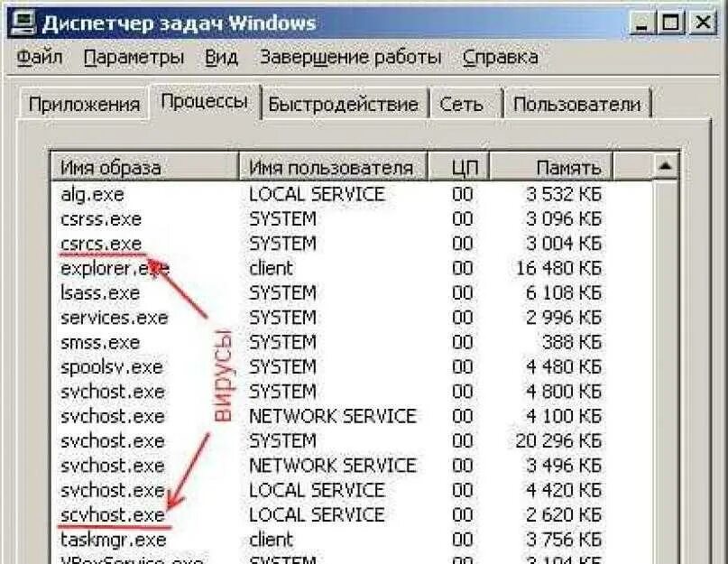Click the 16 480 КБ memory value
This screenshot has width=728, height=564.
coord(559,268)
